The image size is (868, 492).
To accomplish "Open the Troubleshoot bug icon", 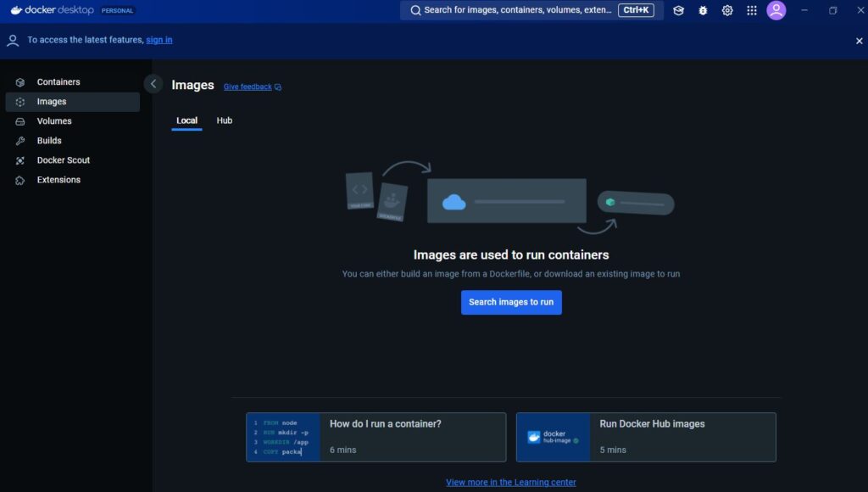I will pos(703,10).
